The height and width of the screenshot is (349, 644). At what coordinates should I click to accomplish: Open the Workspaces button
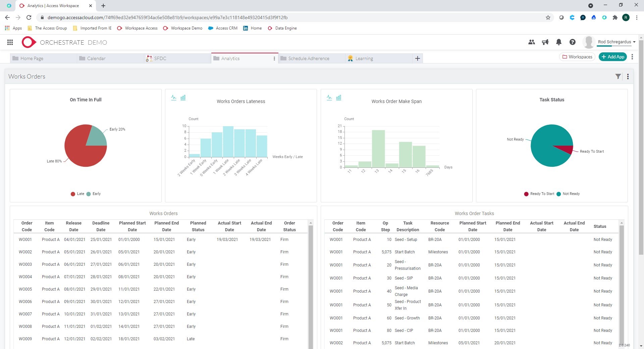point(577,57)
